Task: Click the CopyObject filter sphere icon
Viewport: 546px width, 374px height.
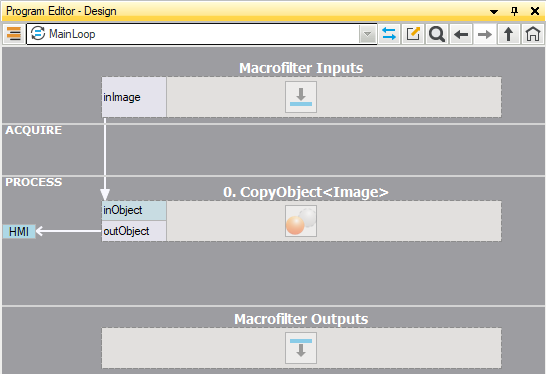Action: tap(301, 221)
